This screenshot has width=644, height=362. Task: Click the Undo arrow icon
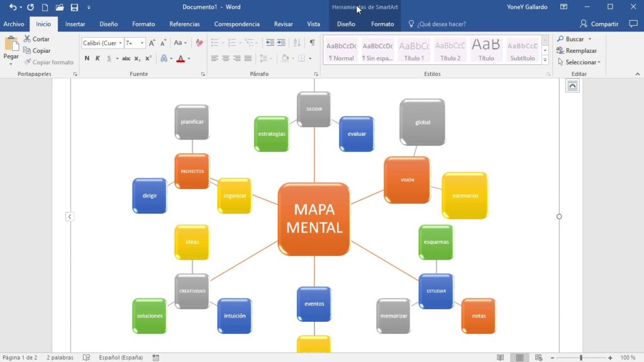(13, 7)
